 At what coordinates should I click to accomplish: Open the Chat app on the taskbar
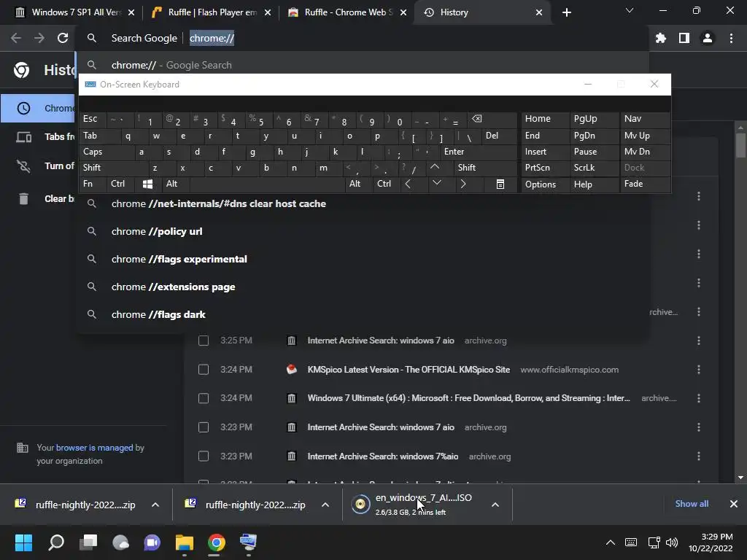[152, 542]
